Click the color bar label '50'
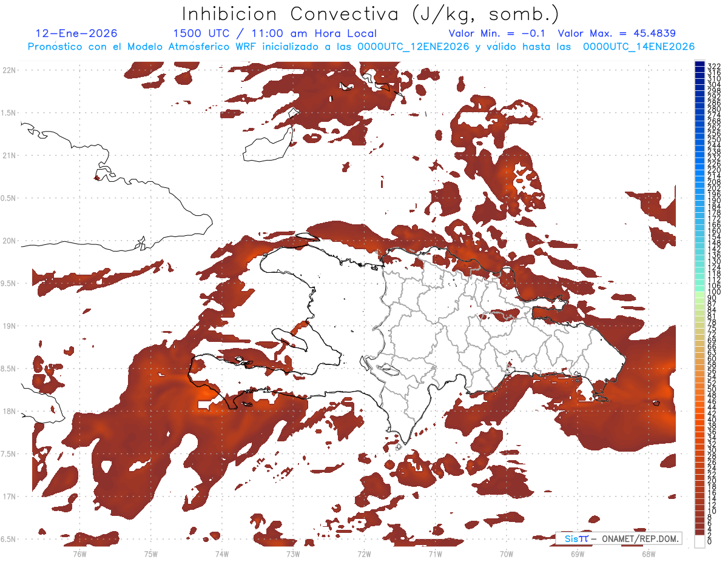This screenshot has height=562, width=728. click(x=712, y=389)
